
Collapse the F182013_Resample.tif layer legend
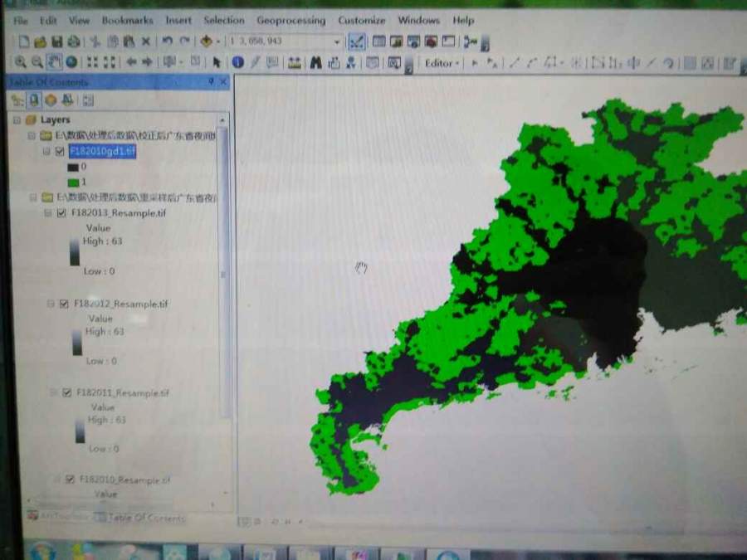click(48, 213)
